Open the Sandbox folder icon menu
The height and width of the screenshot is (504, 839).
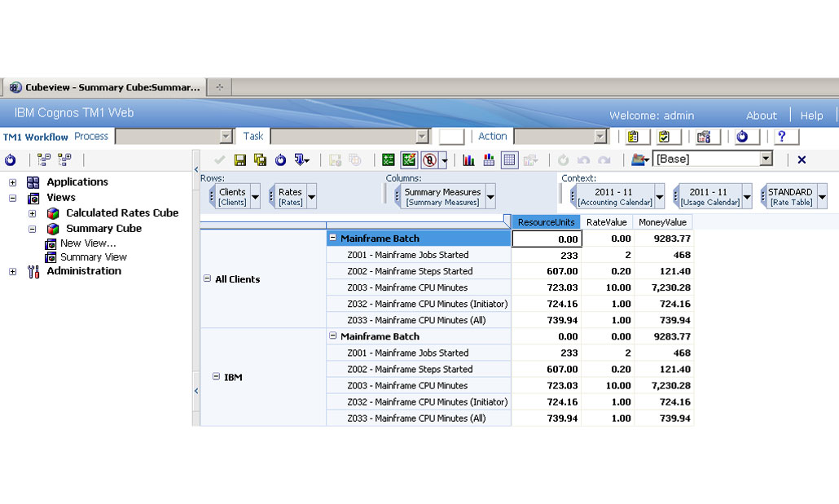coord(640,160)
